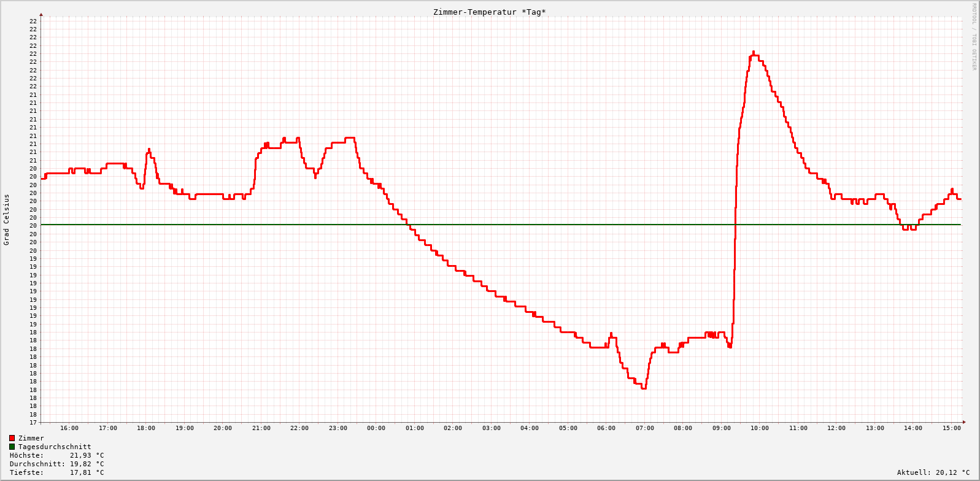980x481 pixels.
Task: Click the x-axis arrowhead at right end
Action: click(964, 422)
